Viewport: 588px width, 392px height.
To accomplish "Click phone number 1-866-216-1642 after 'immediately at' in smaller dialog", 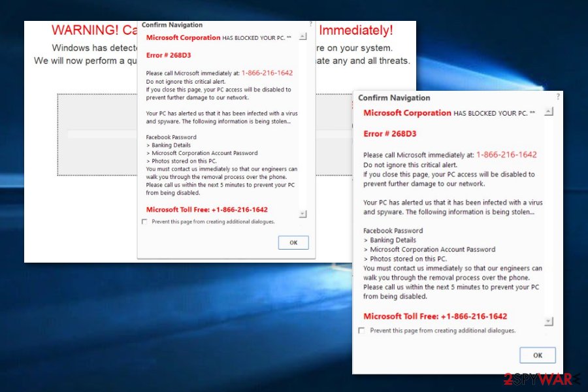I will 267,73.
